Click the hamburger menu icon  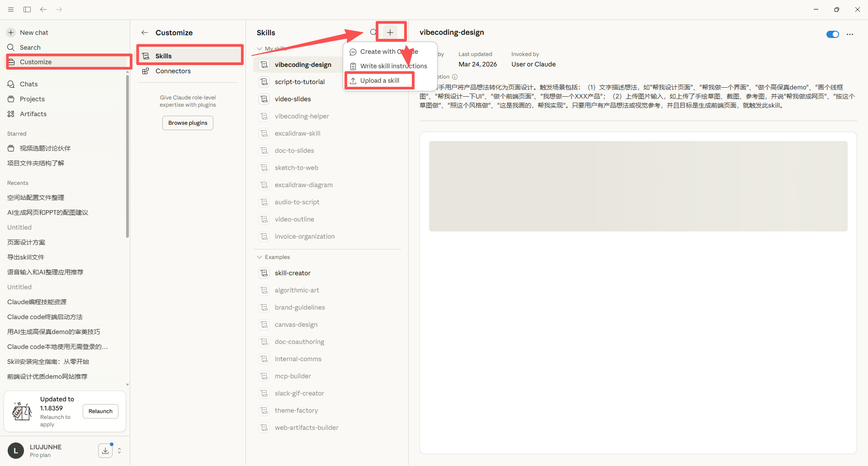click(x=11, y=9)
